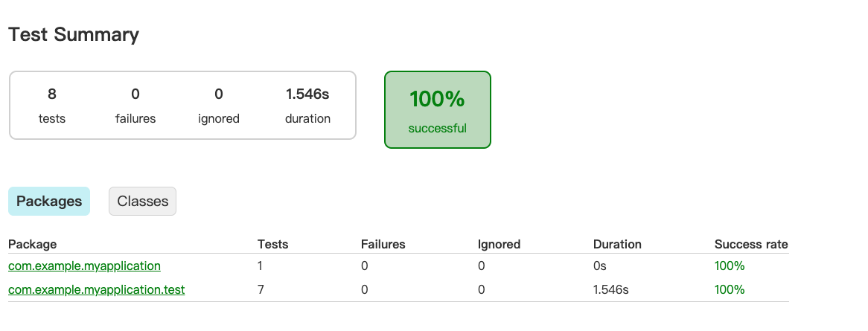Click the Package column header
868x331 pixels.
[32, 244]
